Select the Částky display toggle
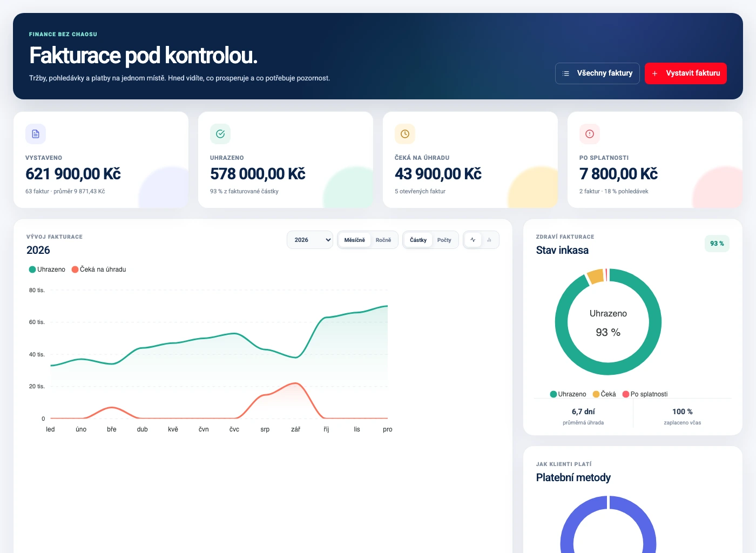 coord(418,240)
